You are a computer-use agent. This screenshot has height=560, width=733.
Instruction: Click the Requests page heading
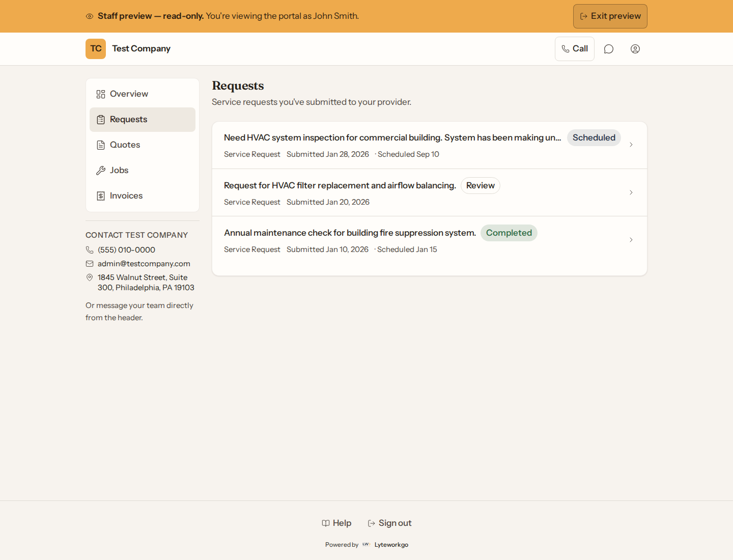point(238,86)
